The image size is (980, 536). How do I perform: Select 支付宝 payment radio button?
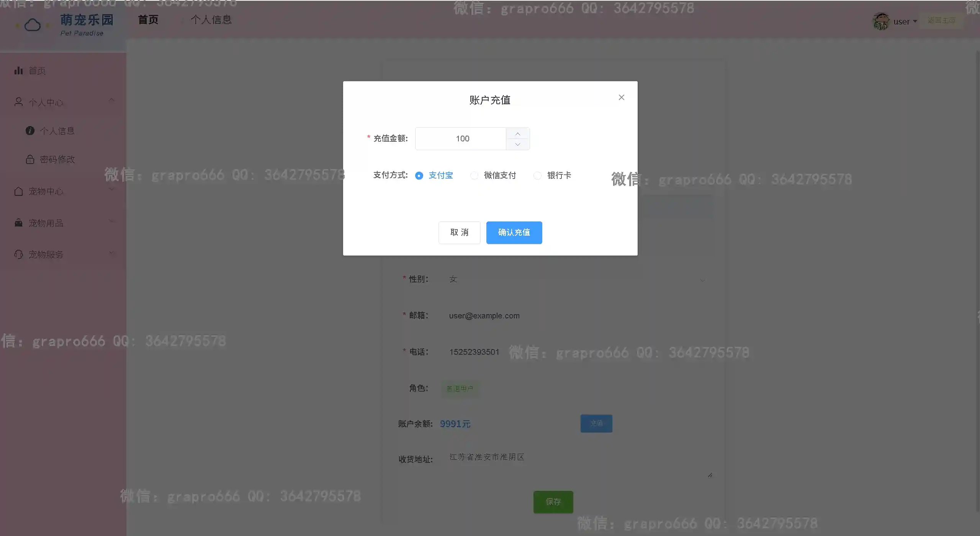[419, 175]
